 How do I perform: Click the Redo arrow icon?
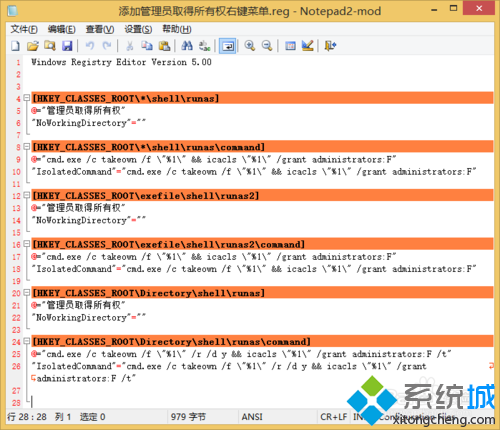[107, 46]
